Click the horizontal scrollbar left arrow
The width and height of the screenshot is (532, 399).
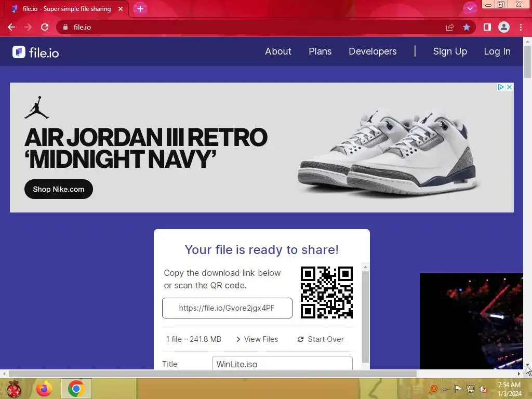pyautogui.click(x=4, y=374)
